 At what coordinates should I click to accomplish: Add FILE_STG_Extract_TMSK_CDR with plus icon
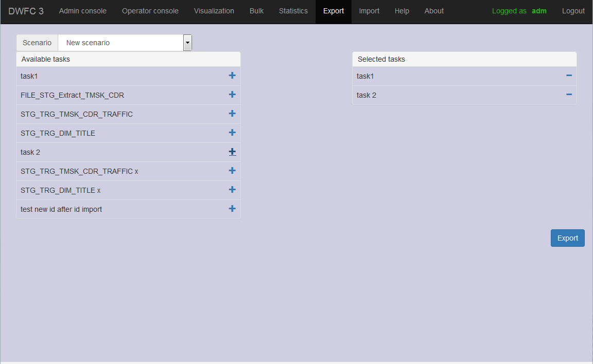(232, 95)
